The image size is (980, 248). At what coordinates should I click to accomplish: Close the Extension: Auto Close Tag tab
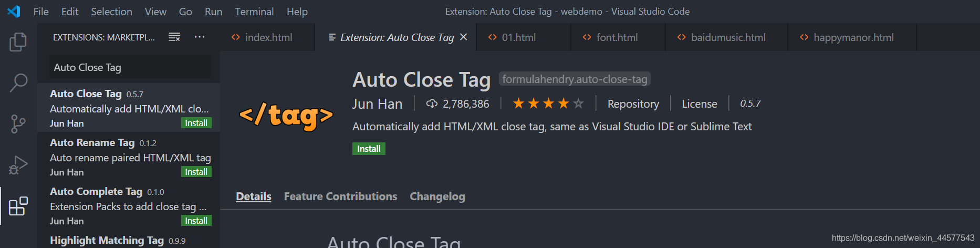pos(463,37)
